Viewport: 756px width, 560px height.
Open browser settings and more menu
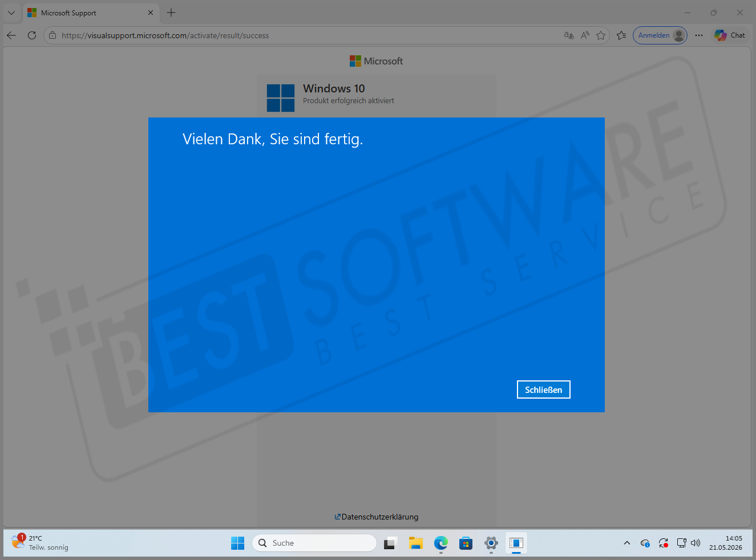699,35
